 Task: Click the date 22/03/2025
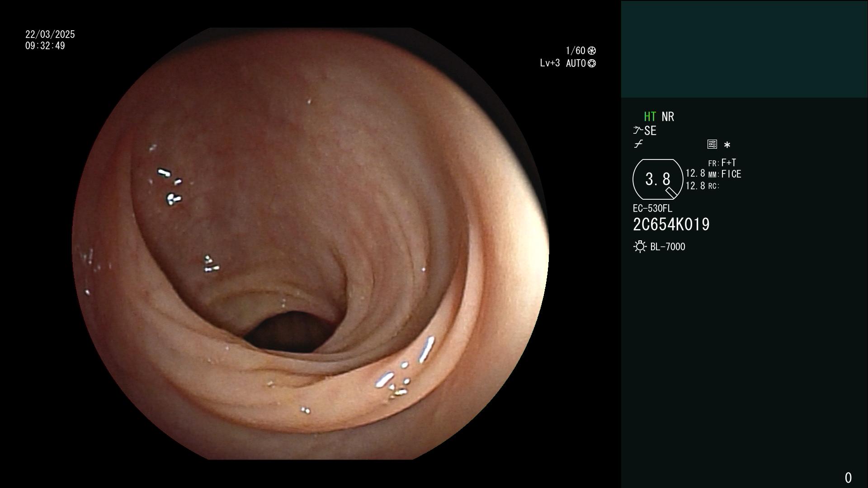tap(50, 34)
